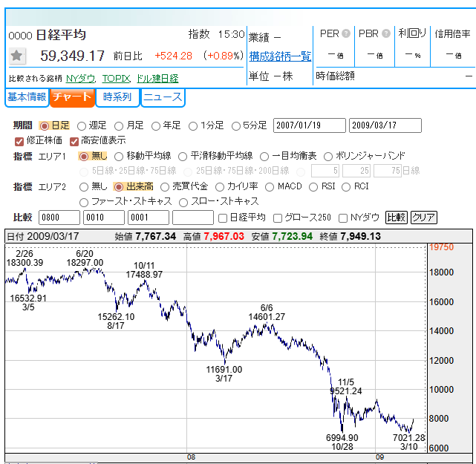Select RSI indicator radio button

(313, 187)
